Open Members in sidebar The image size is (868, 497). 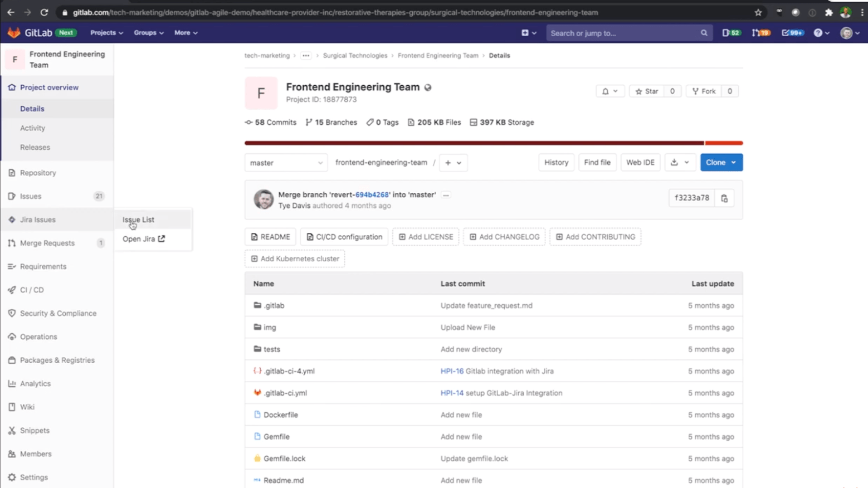pyautogui.click(x=57, y=454)
